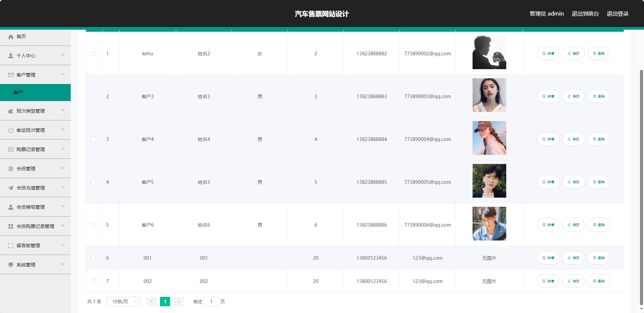Click the envelope icon beside 客户管理
This screenshot has height=313, width=644.
click(x=11, y=75)
